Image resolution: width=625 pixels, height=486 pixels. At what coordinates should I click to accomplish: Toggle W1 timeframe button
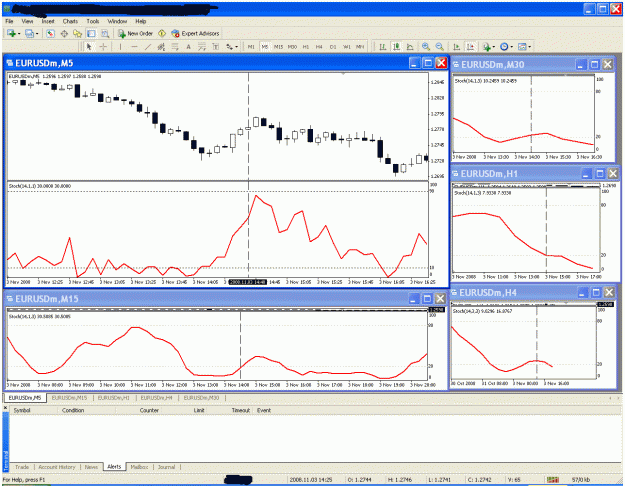pos(347,47)
